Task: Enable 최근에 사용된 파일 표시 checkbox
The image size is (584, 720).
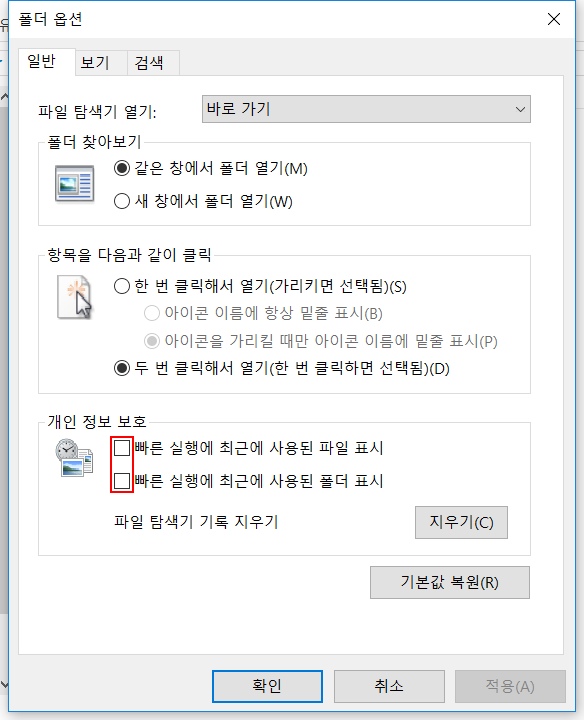Action: [x=122, y=448]
